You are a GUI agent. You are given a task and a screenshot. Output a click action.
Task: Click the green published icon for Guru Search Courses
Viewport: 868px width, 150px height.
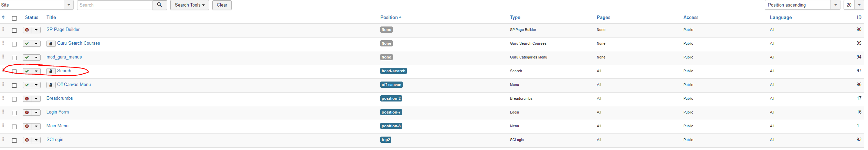[x=27, y=44]
